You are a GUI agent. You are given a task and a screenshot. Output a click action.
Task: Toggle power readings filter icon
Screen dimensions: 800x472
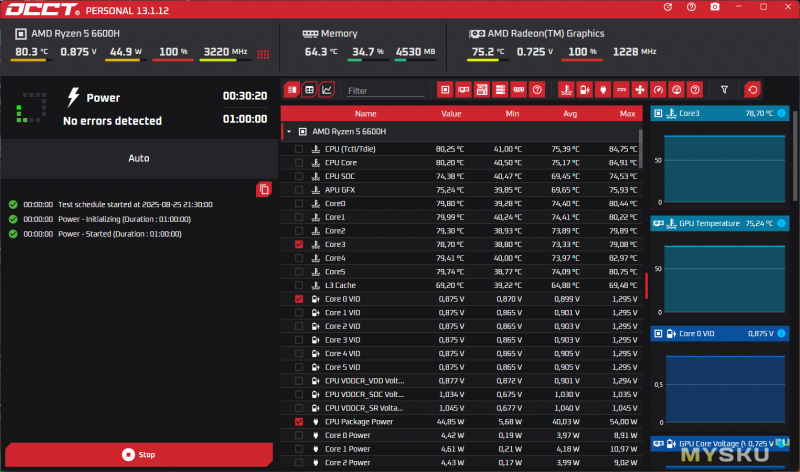(x=603, y=90)
